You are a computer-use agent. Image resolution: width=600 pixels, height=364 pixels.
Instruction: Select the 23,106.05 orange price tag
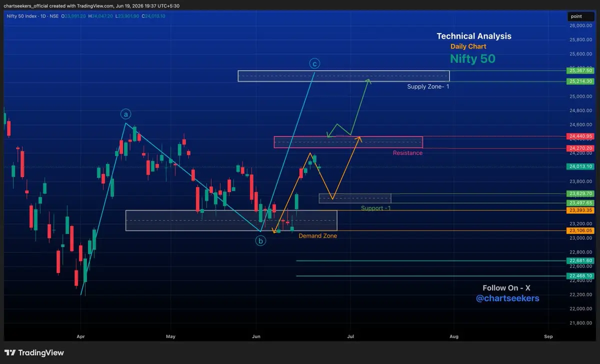[x=580, y=230]
